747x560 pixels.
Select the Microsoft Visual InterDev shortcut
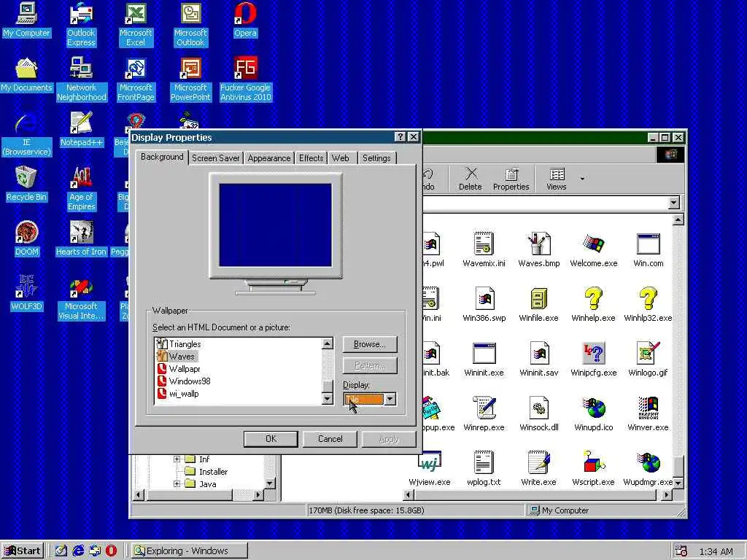pyautogui.click(x=81, y=298)
